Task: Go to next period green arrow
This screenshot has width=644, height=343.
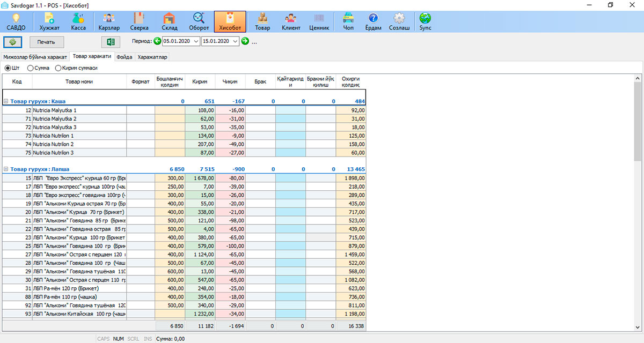Action: point(245,41)
